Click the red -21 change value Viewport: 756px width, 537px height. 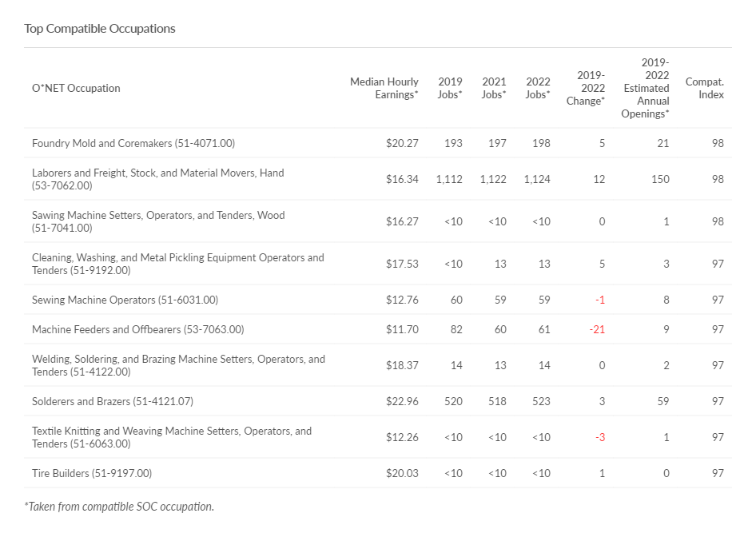597,330
